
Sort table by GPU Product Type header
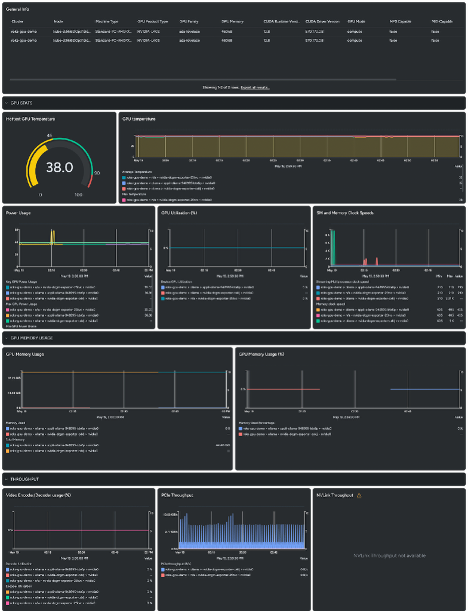click(x=152, y=22)
